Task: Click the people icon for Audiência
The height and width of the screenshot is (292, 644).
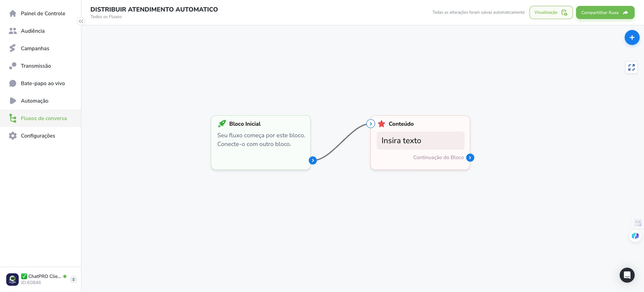Action: [13, 31]
